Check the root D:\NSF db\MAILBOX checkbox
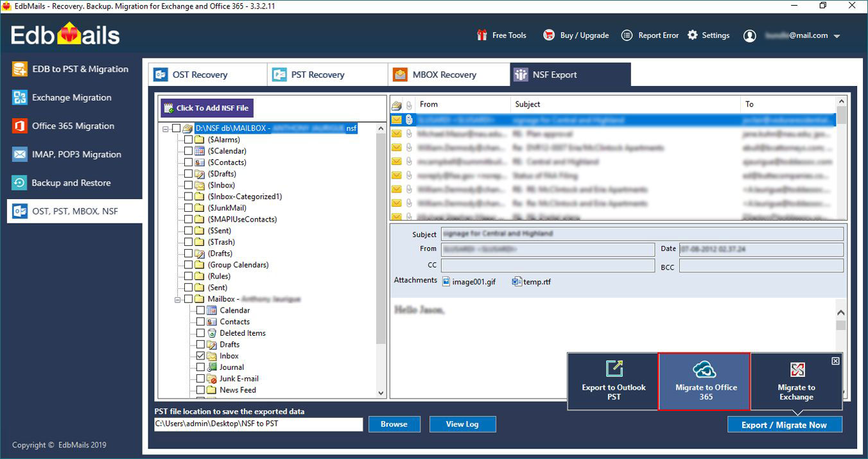The width and height of the screenshot is (868, 459). [x=176, y=128]
